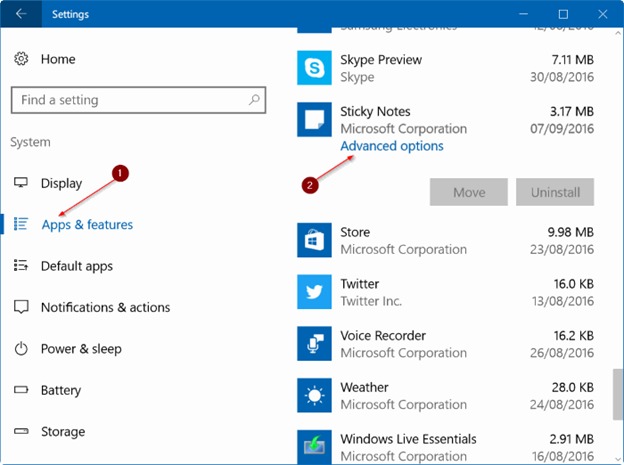Click the 9.98 MB Store size
624x465 pixels.
point(571,232)
